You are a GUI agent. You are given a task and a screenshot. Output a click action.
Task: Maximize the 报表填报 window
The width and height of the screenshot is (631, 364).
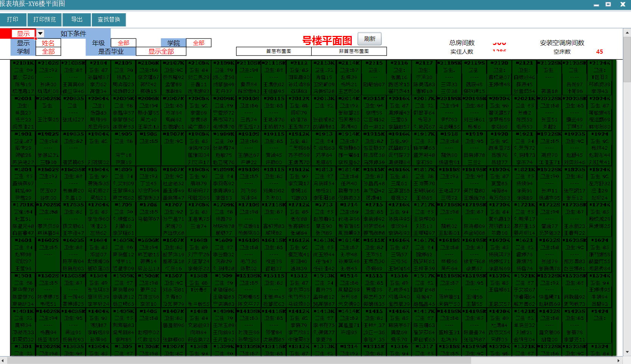coord(608,5)
